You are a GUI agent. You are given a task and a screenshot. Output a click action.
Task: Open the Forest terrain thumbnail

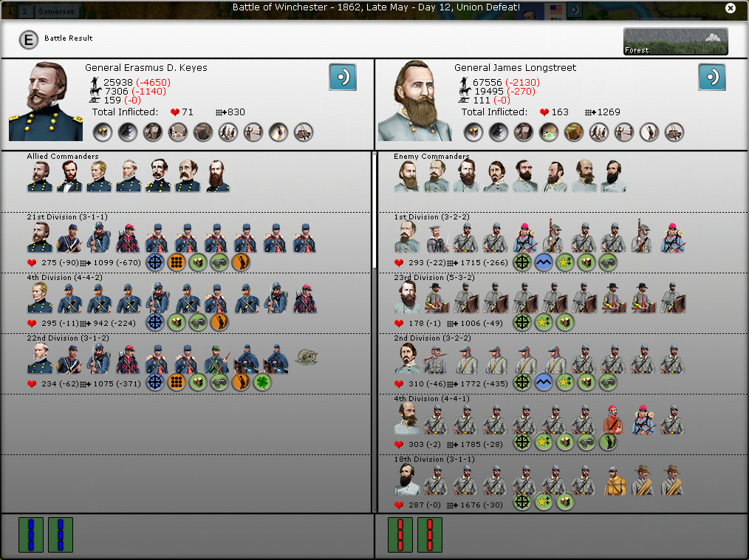pyautogui.click(x=675, y=41)
